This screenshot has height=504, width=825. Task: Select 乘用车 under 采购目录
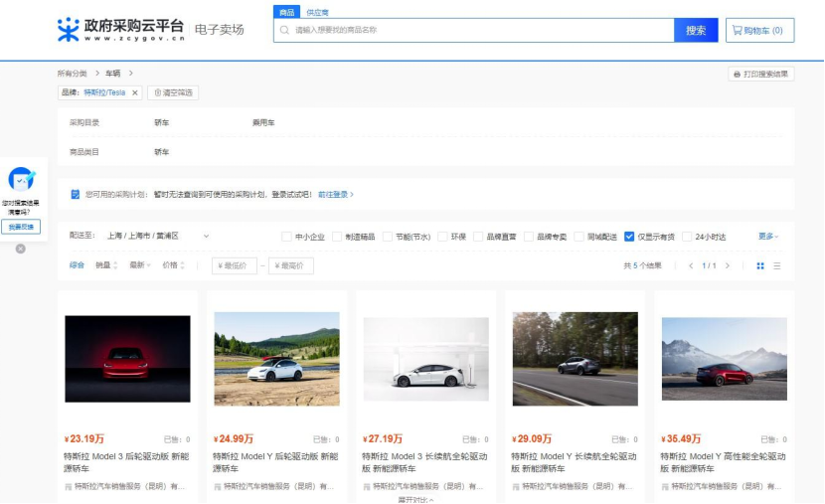pyautogui.click(x=263, y=122)
